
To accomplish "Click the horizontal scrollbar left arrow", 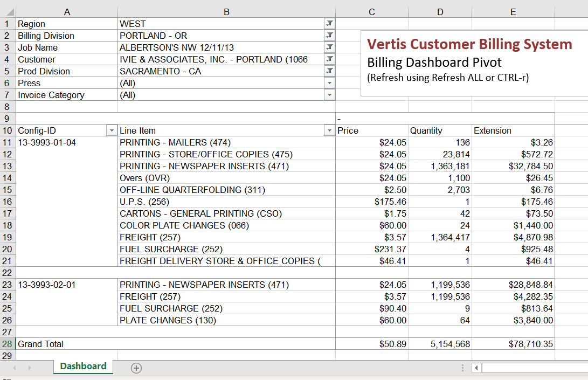I will coord(476,368).
